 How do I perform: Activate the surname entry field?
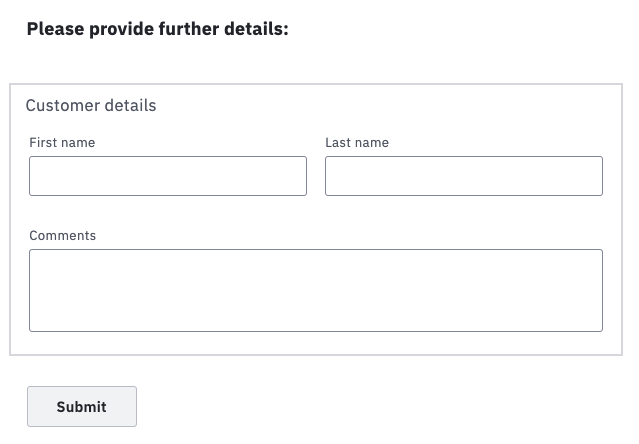[x=464, y=176]
